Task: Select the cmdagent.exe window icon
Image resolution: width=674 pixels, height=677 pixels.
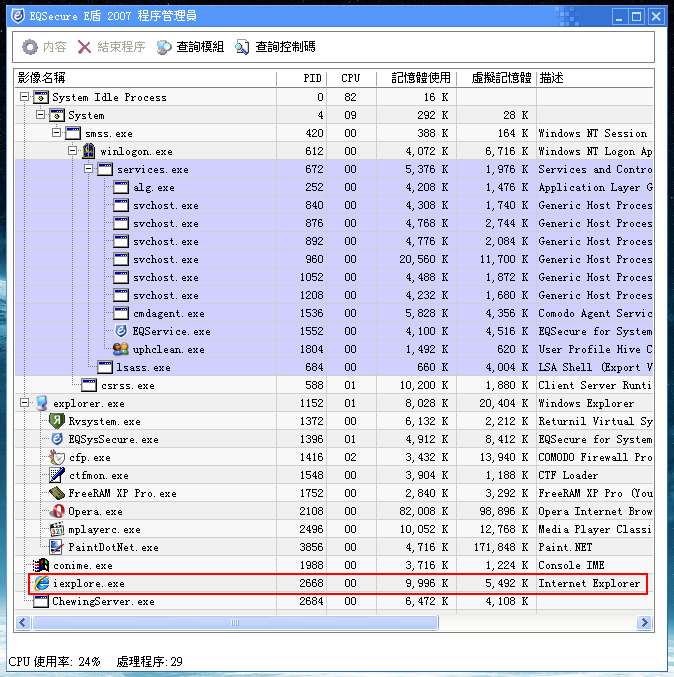Action: click(121, 313)
